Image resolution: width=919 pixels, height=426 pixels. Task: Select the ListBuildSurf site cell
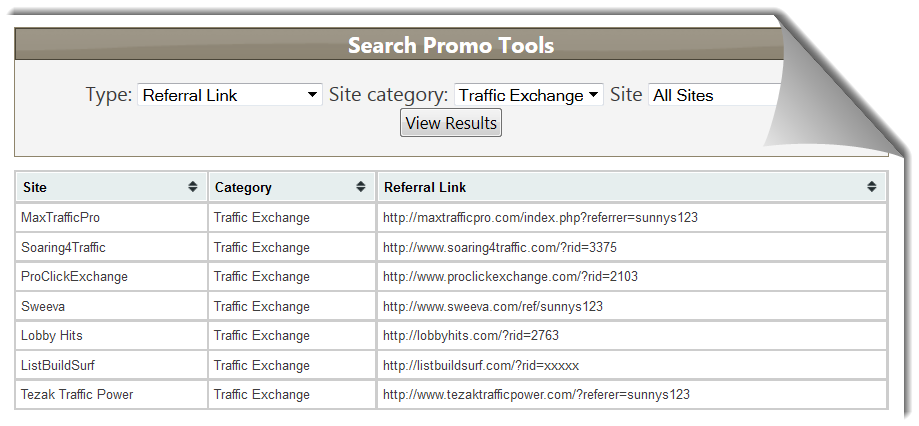pyautogui.click(x=112, y=366)
